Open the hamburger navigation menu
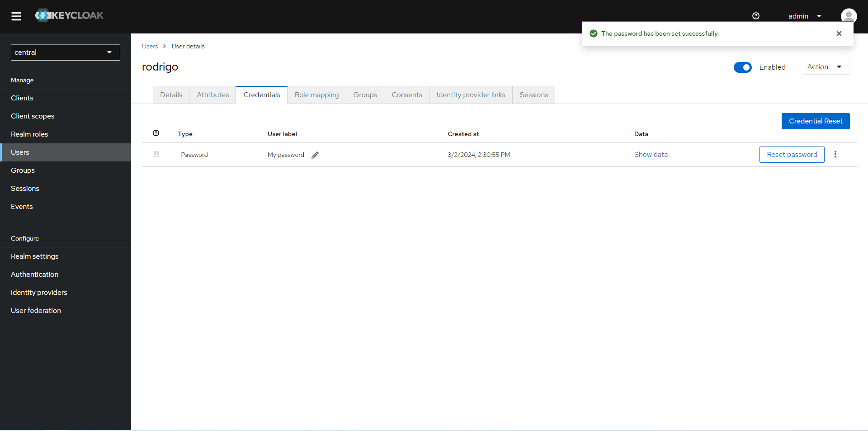Viewport: 868px width, 431px height. pos(16,16)
